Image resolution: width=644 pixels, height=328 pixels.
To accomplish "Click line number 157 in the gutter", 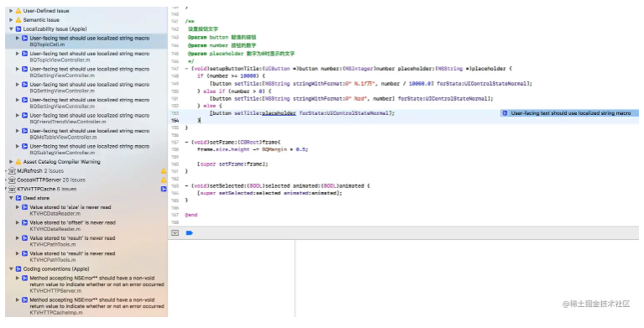I will 175,142.
